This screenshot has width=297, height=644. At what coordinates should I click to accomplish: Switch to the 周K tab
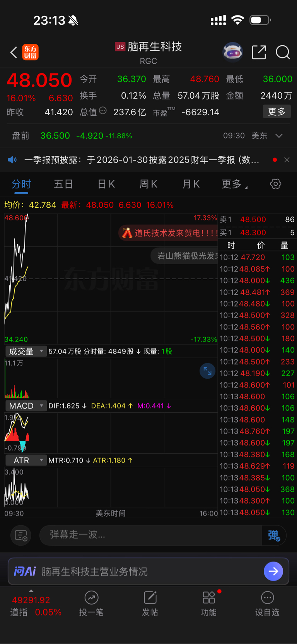(x=148, y=184)
